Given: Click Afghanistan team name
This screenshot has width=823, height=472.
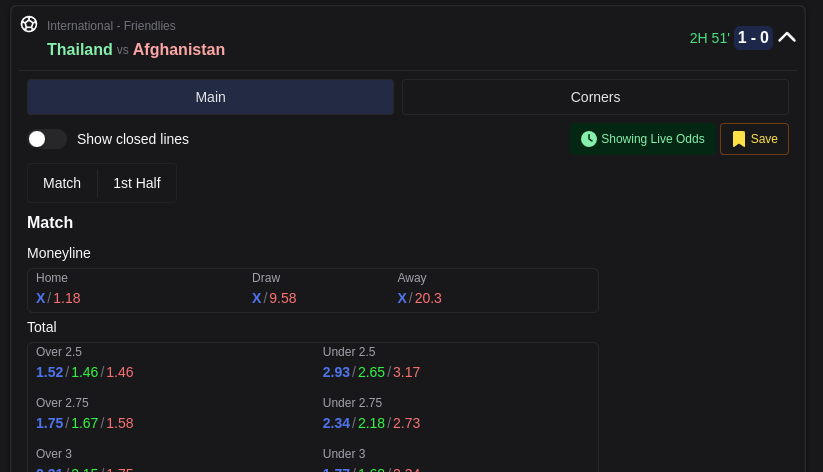Looking at the screenshot, I should tap(179, 50).
